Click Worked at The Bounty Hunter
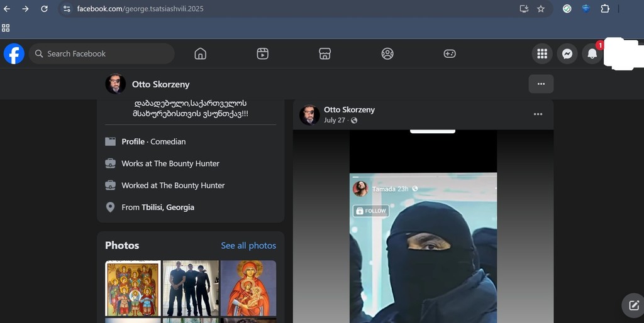Image resolution: width=644 pixels, height=323 pixels. [173, 185]
